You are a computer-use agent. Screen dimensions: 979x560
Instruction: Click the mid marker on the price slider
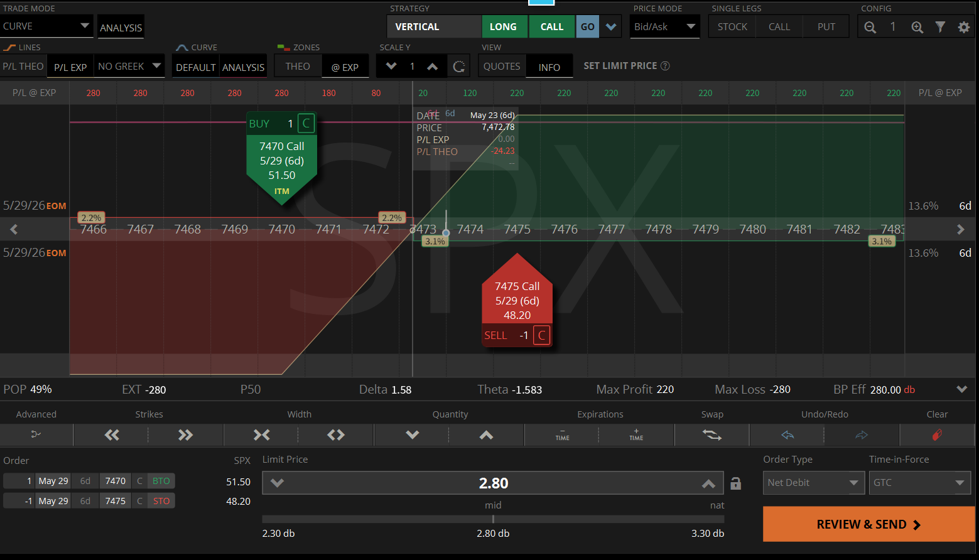[493, 519]
